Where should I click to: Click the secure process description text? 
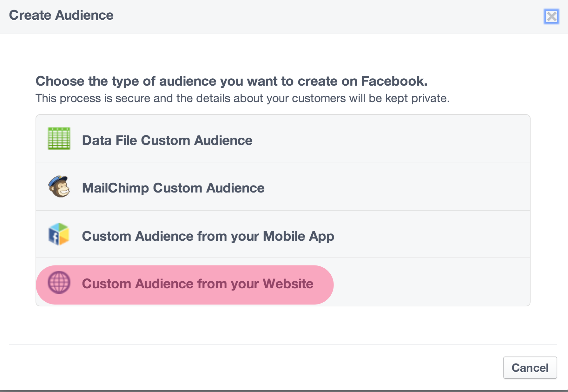point(243,98)
